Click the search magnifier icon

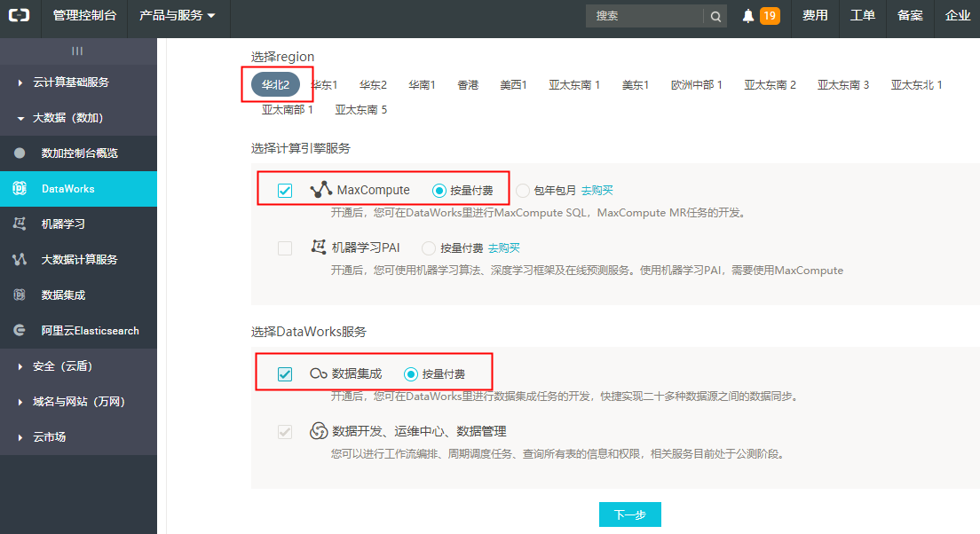715,16
